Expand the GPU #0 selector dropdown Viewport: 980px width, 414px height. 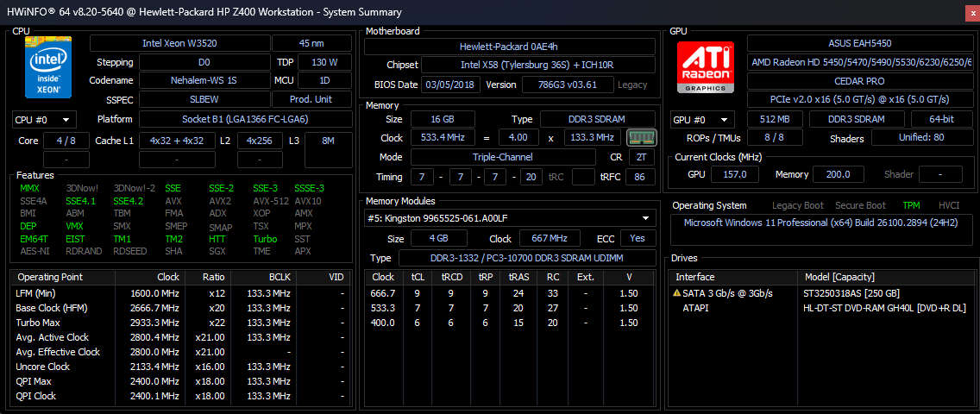(702, 120)
